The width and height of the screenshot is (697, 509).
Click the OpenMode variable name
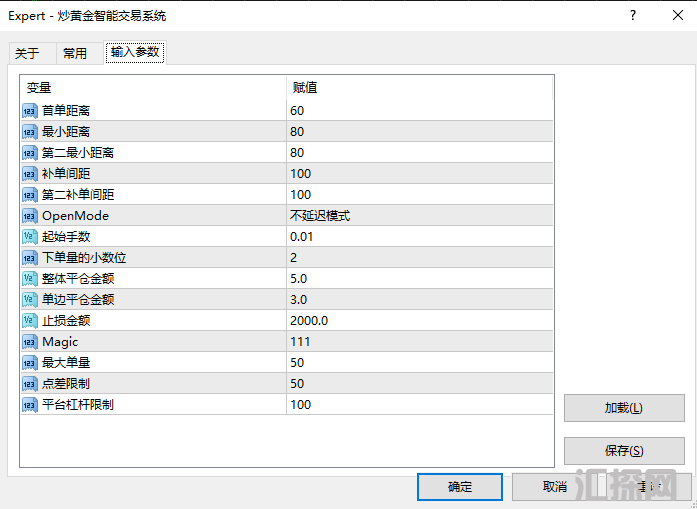point(76,216)
